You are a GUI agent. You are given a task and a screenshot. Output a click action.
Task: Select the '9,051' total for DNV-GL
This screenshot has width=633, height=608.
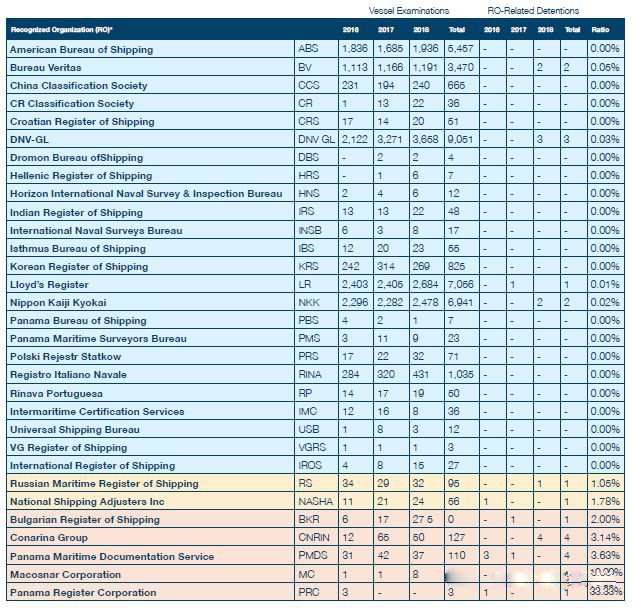coord(460,139)
